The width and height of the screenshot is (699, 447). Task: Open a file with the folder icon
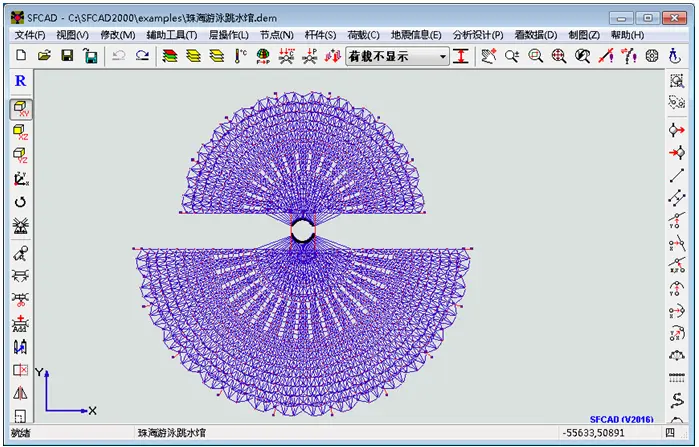tap(44, 55)
